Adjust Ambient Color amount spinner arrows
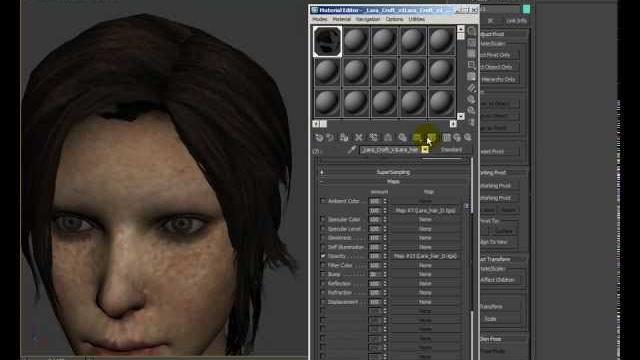The image size is (640, 360). (x=384, y=201)
